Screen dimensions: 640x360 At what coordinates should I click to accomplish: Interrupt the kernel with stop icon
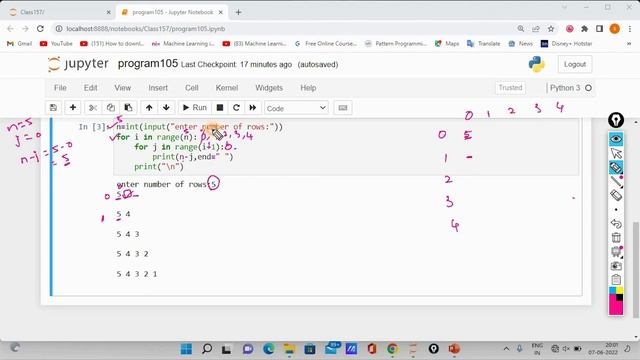click(x=220, y=108)
